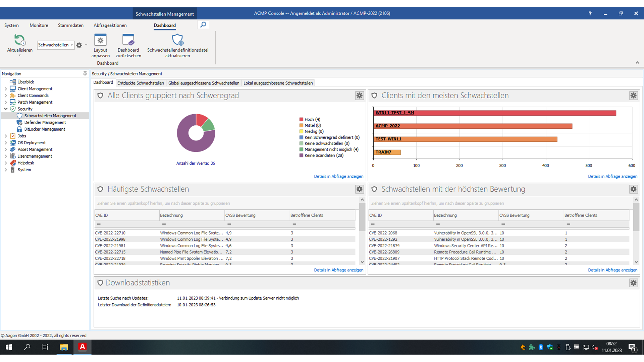Collapse the ribbon with the chevron arrow
This screenshot has height=362, width=644.
coord(638,62)
